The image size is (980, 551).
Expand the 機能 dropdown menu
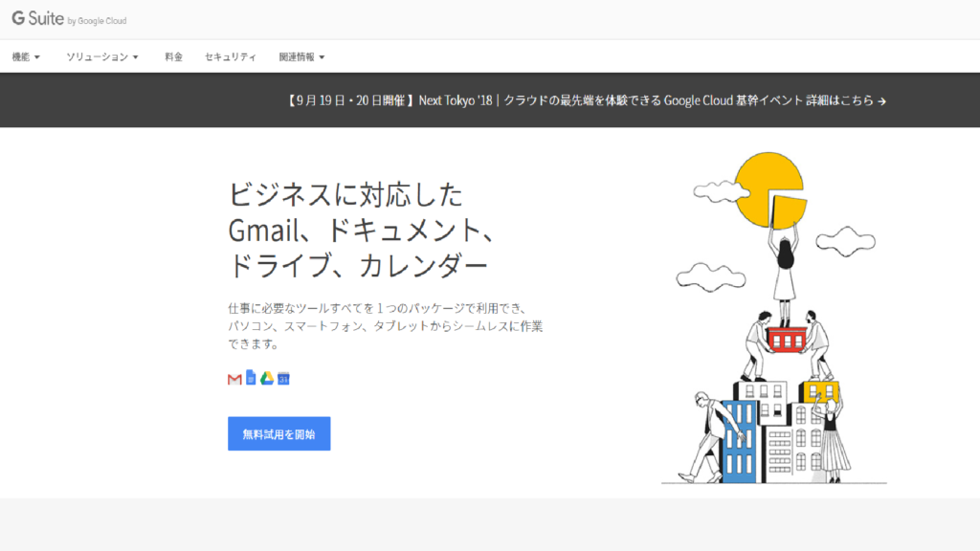tap(26, 56)
